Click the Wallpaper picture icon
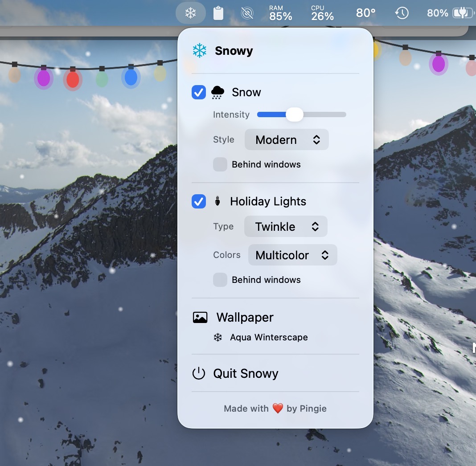The height and width of the screenshot is (466, 476). click(200, 317)
